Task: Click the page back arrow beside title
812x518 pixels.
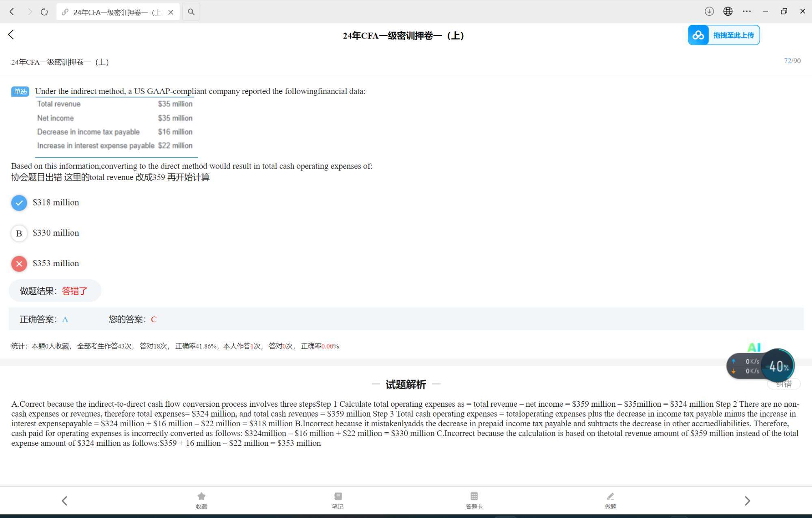Action: [x=11, y=35]
